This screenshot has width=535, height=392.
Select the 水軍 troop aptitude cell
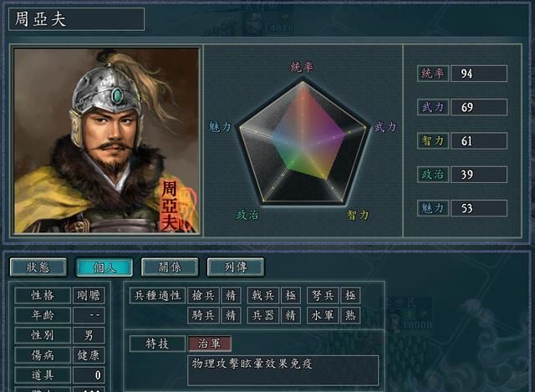[323, 315]
